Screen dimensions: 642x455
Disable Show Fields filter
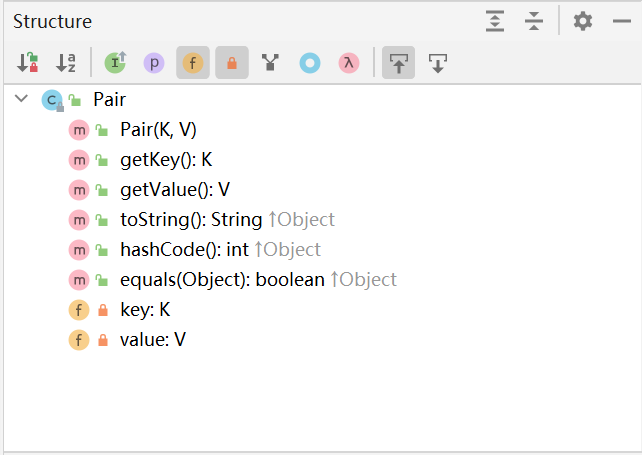coord(193,63)
